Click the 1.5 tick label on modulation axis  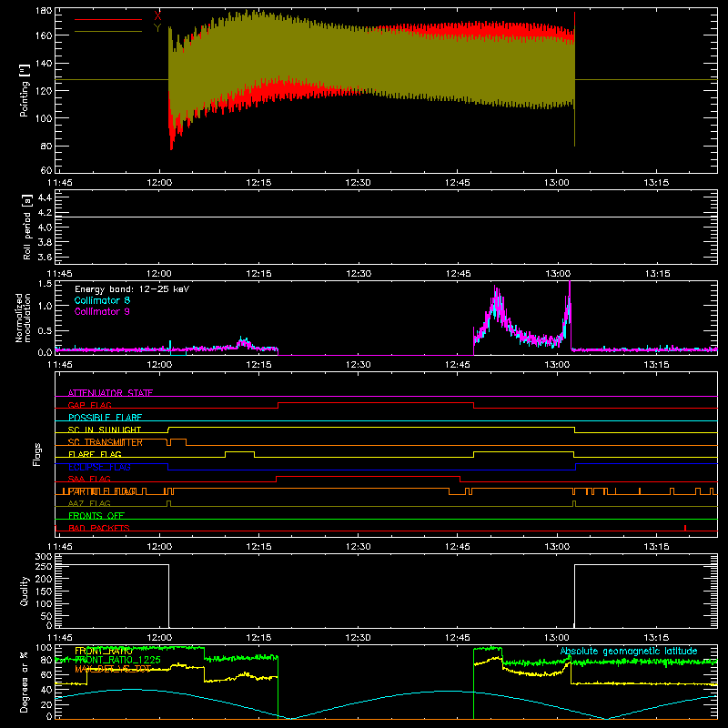point(45,284)
